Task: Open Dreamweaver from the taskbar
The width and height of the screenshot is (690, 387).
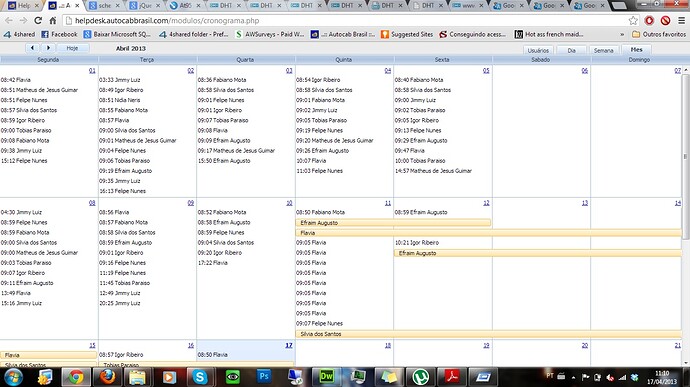Action: point(326,376)
